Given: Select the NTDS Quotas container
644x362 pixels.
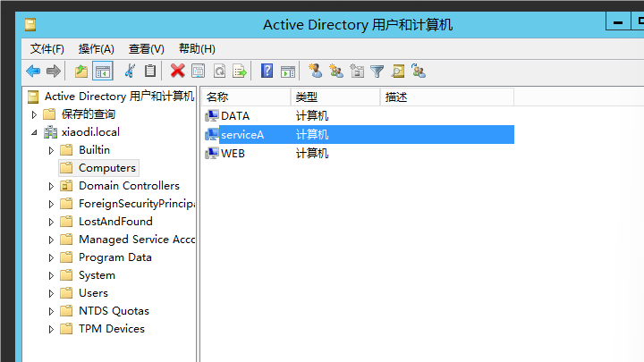Looking at the screenshot, I should tap(114, 311).
